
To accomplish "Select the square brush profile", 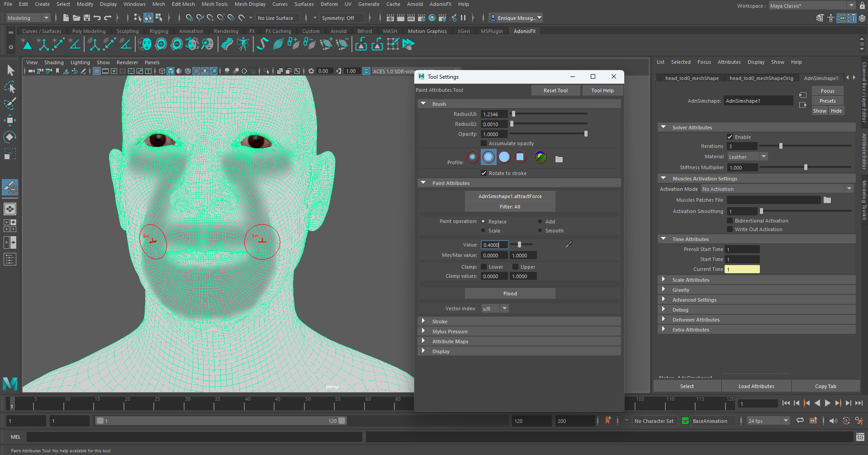I will coord(520,157).
